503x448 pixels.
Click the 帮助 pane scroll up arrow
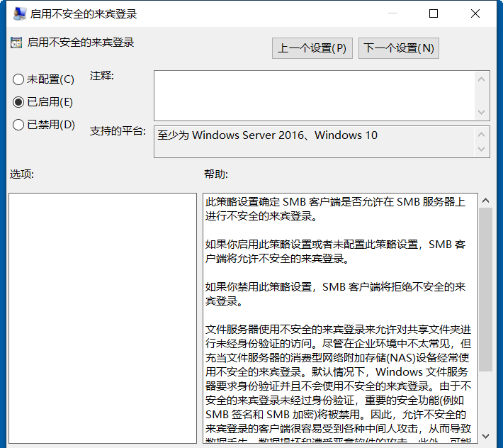pyautogui.click(x=485, y=201)
